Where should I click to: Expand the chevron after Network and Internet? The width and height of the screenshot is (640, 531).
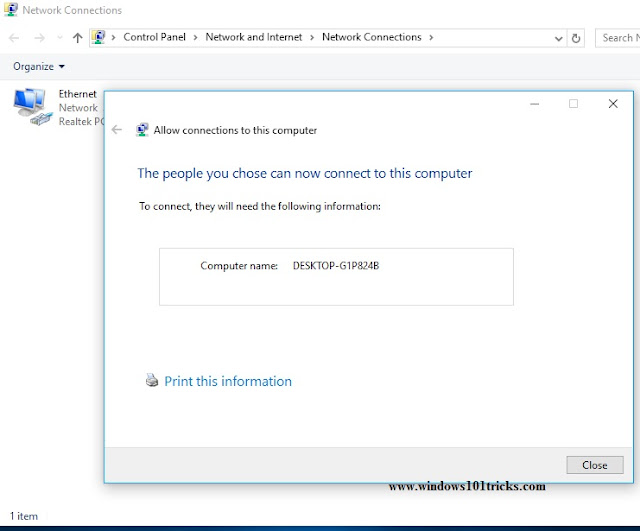click(312, 38)
